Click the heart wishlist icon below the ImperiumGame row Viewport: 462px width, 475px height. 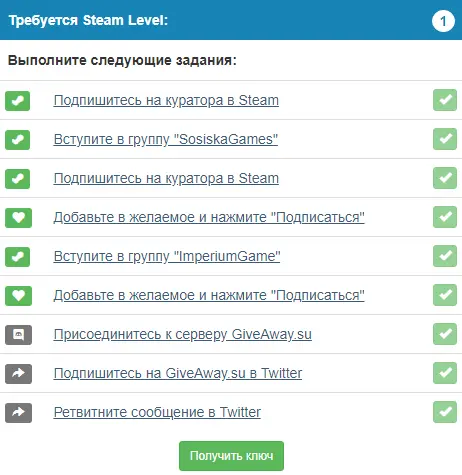pyautogui.click(x=18, y=296)
